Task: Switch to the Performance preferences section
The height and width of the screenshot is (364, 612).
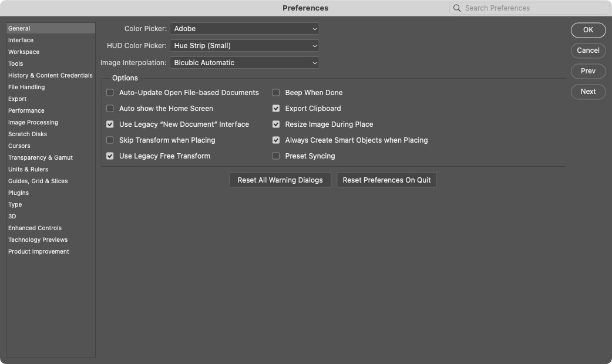Action: point(26,110)
